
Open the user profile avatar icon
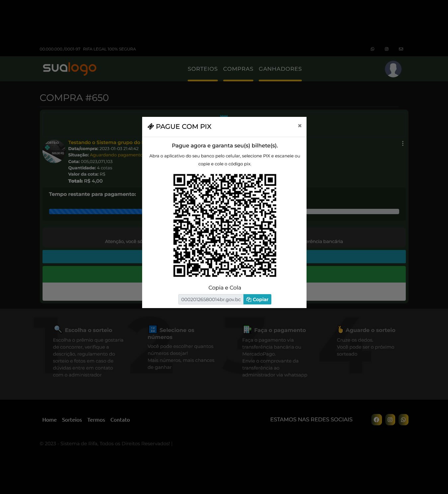click(x=393, y=69)
